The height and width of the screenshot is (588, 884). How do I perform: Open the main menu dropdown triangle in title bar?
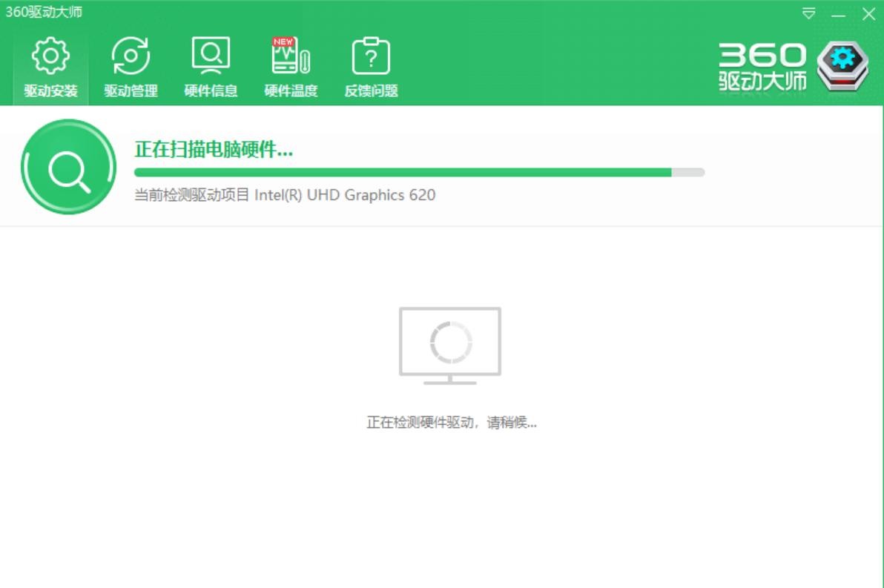(808, 13)
